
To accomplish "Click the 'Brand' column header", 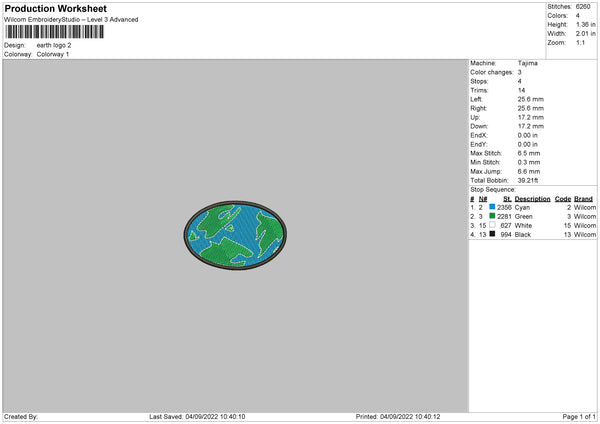I will coord(583,199).
